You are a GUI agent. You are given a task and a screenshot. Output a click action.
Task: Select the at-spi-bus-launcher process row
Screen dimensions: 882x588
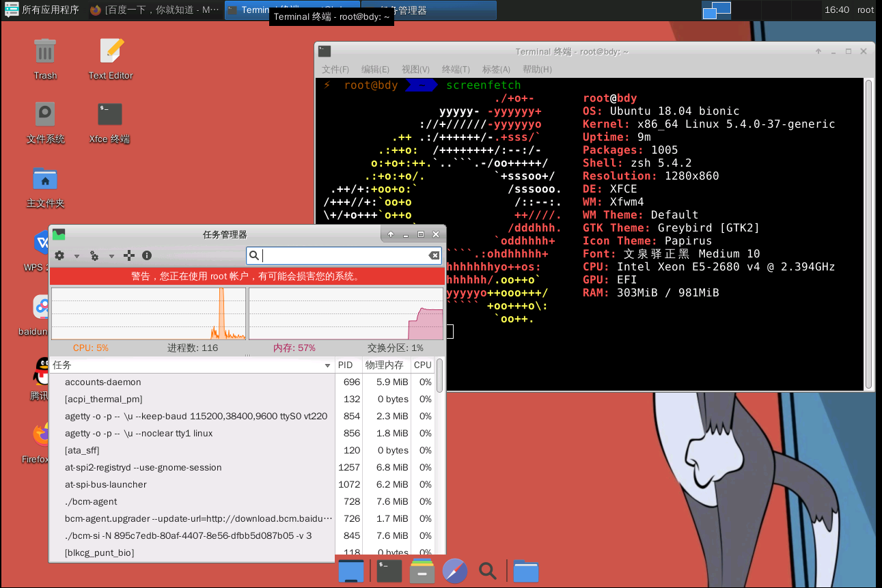[x=242, y=484]
